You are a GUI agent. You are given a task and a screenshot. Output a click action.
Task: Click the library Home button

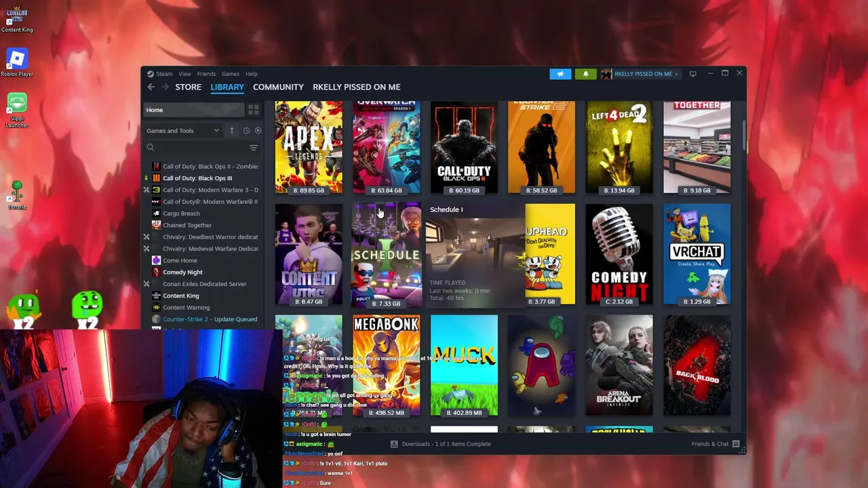(x=193, y=110)
